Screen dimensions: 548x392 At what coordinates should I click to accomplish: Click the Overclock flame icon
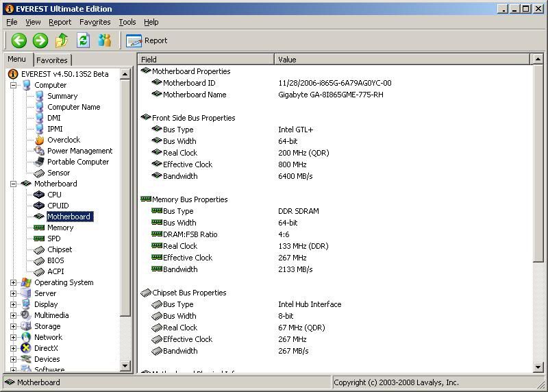click(39, 140)
